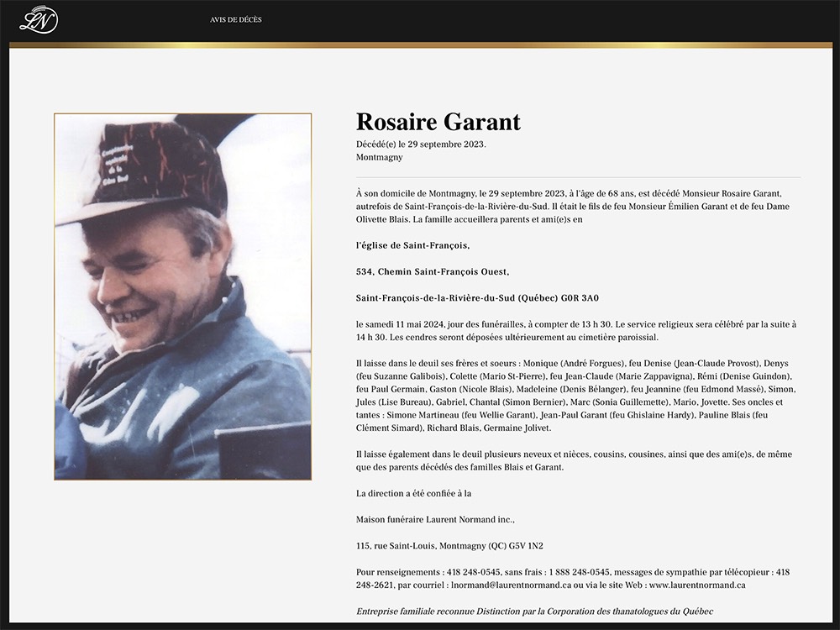Click the opening sentence 'À son domicile de Montmagny'

[416, 193]
